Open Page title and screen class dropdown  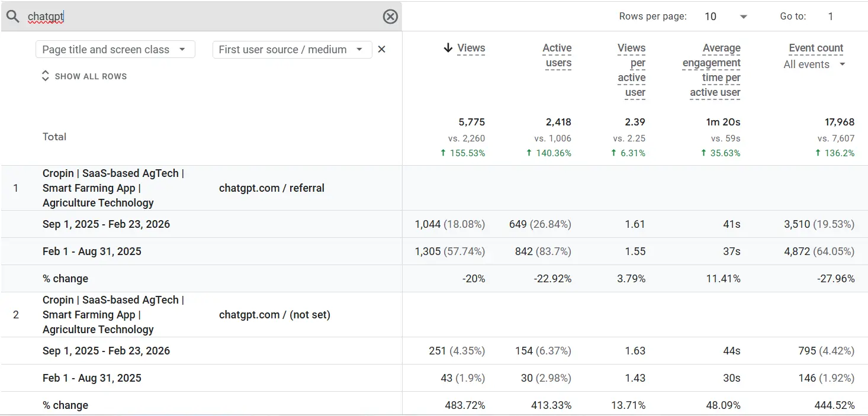[x=115, y=50]
